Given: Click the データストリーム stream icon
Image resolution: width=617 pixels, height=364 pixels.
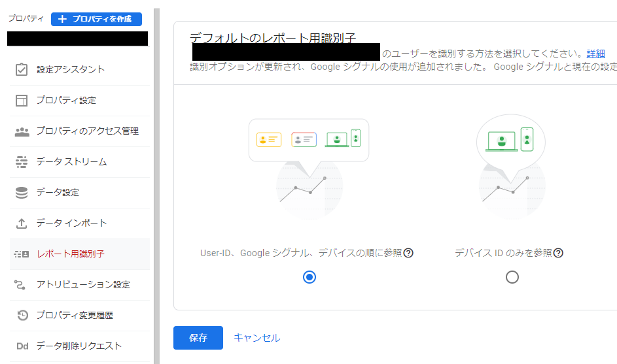Looking at the screenshot, I should tap(22, 161).
